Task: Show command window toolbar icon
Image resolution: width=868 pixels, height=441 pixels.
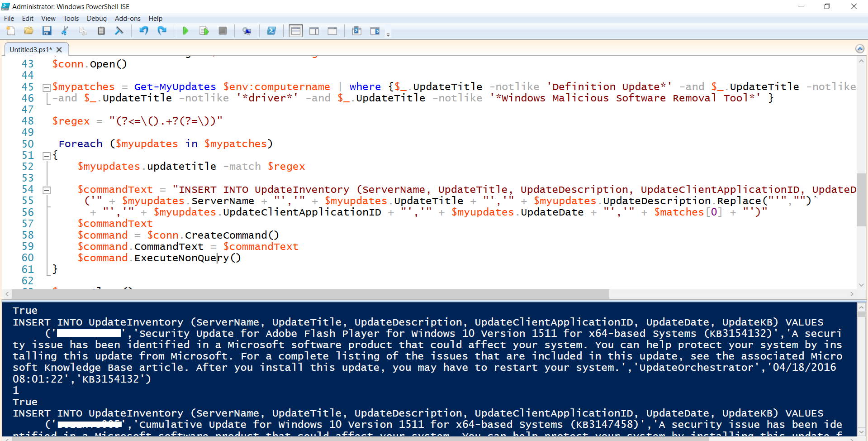Action: click(357, 31)
